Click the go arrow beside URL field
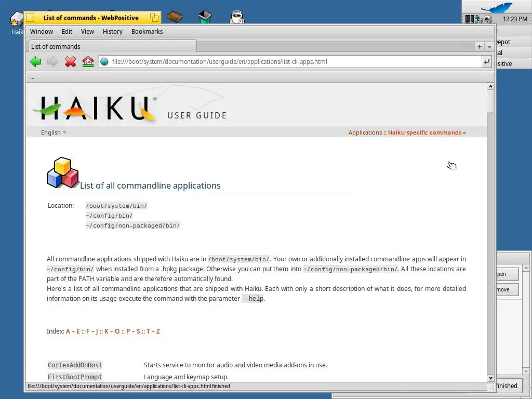 pos(487,62)
